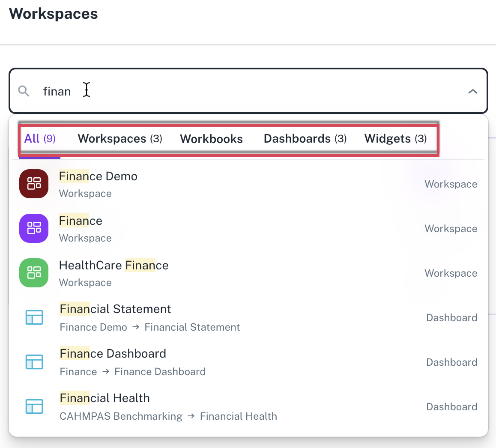Click the Workspace type label beside Finance Demo

451,184
